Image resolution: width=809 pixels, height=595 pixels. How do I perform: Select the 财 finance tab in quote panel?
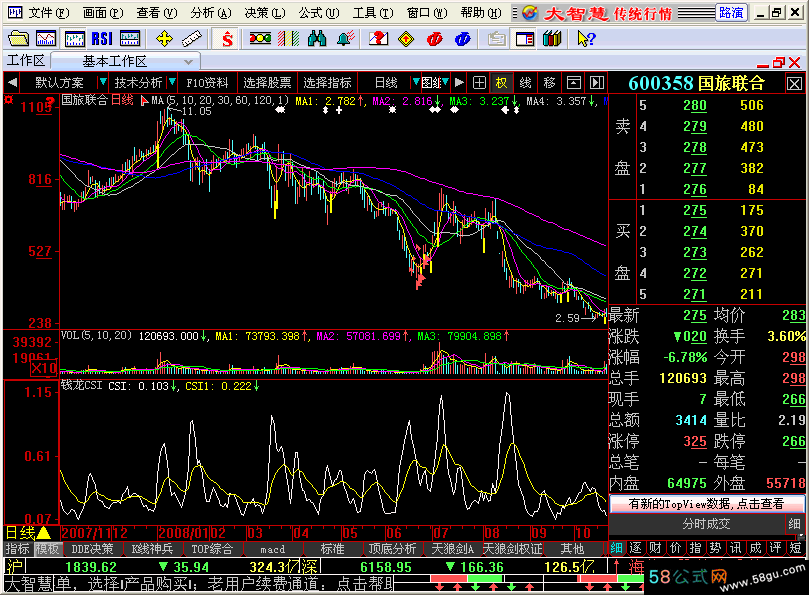[x=655, y=548]
